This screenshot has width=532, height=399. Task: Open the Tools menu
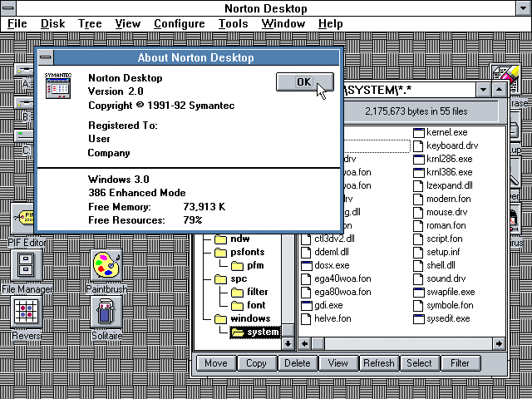(x=233, y=24)
